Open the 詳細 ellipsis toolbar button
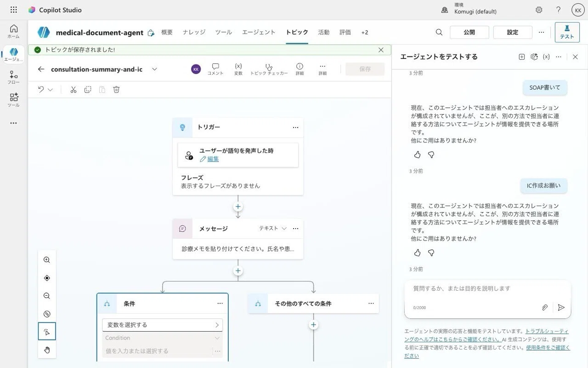This screenshot has height=368, width=588. coord(322,69)
